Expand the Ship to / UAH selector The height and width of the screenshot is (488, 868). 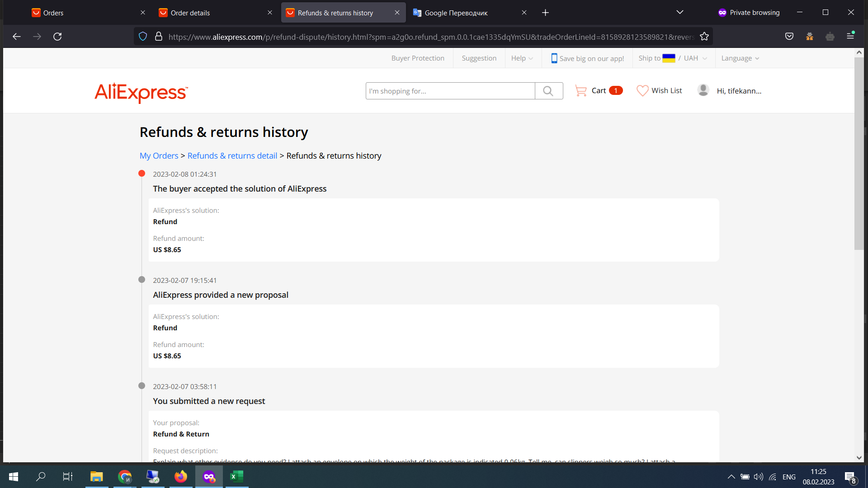673,58
